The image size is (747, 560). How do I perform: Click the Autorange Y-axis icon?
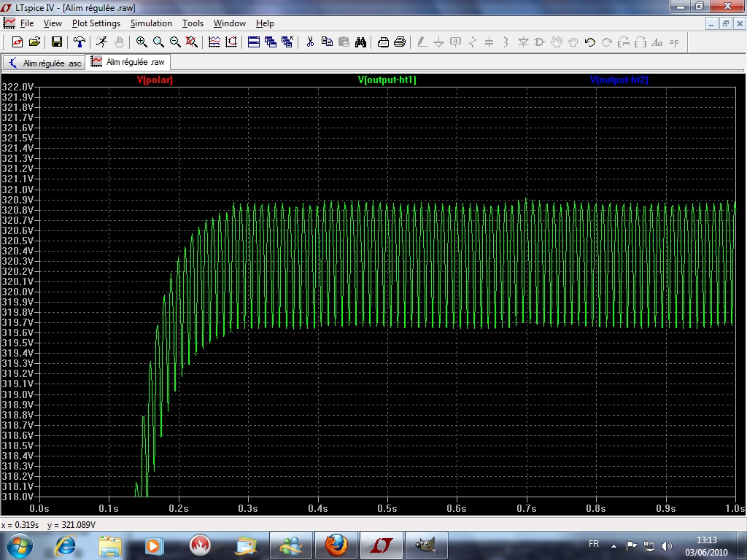(231, 42)
